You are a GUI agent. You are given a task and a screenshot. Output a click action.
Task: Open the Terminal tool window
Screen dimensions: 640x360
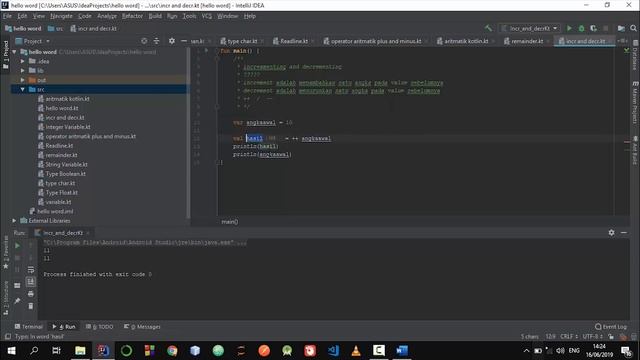(28, 327)
